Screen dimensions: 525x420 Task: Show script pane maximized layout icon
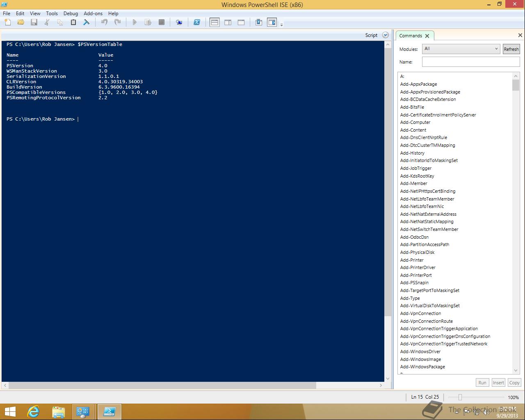[241, 22]
